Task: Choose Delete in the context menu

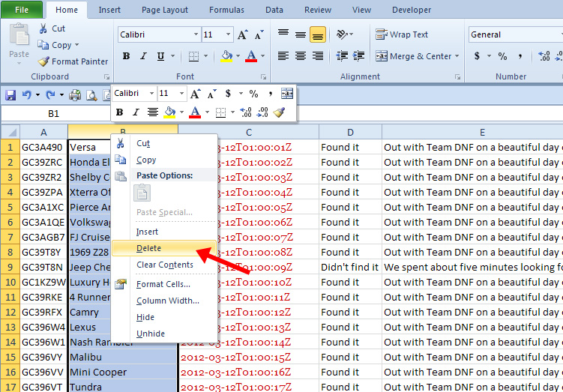Action: pos(164,248)
